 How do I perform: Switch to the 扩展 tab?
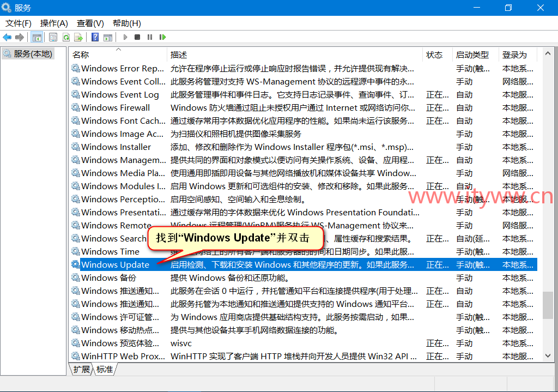[x=81, y=369]
